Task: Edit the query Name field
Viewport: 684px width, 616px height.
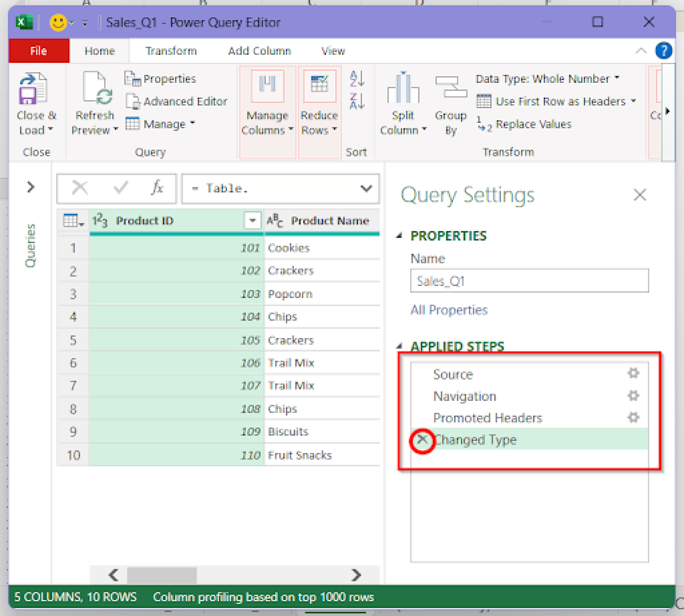Action: pos(529,281)
